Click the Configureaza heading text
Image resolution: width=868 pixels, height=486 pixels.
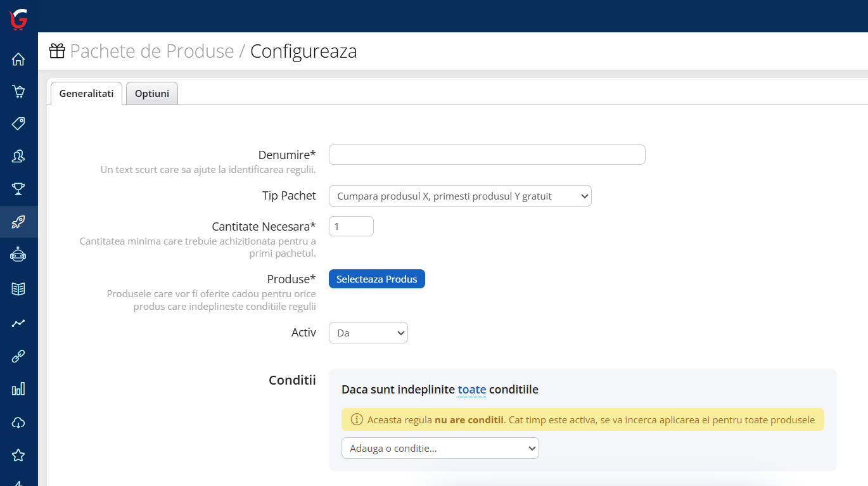click(303, 51)
